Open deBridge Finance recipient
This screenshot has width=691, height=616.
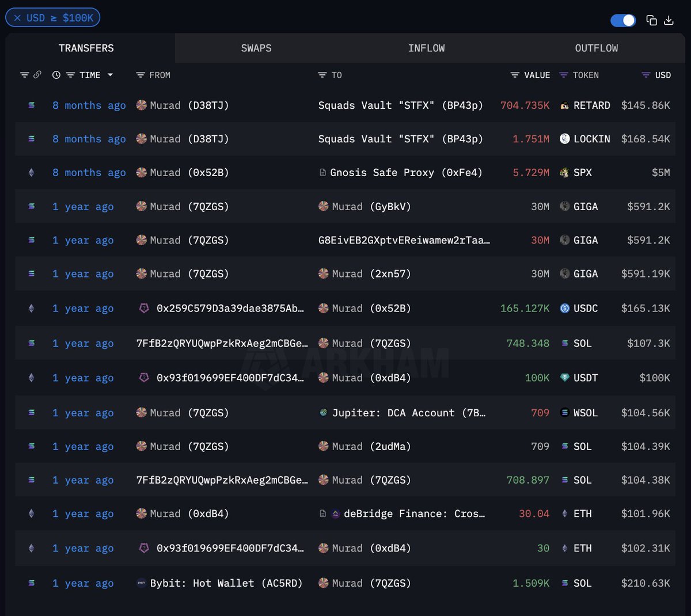tap(414, 514)
